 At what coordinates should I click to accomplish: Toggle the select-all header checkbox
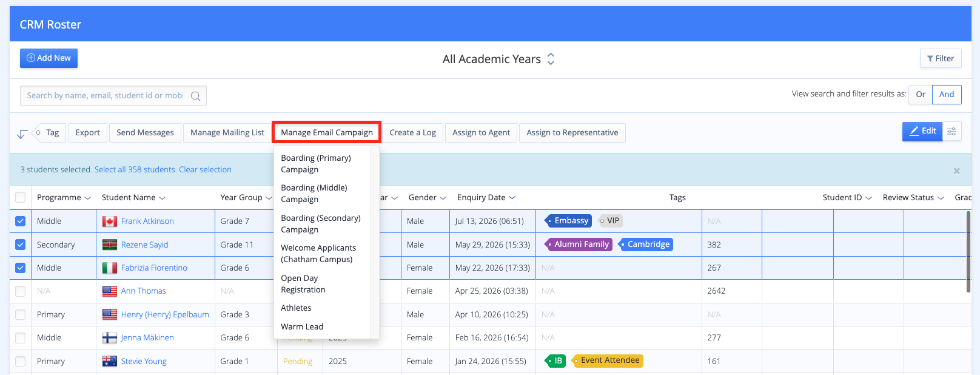click(21, 198)
